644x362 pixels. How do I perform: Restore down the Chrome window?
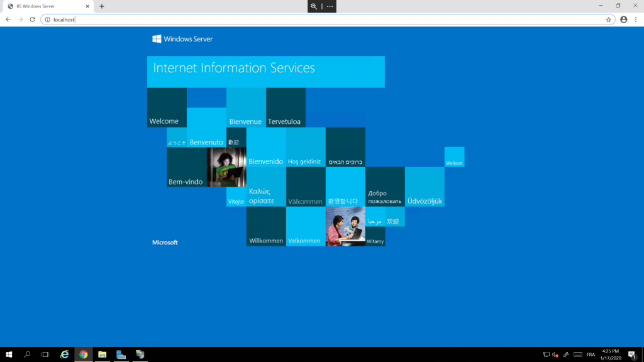[618, 6]
